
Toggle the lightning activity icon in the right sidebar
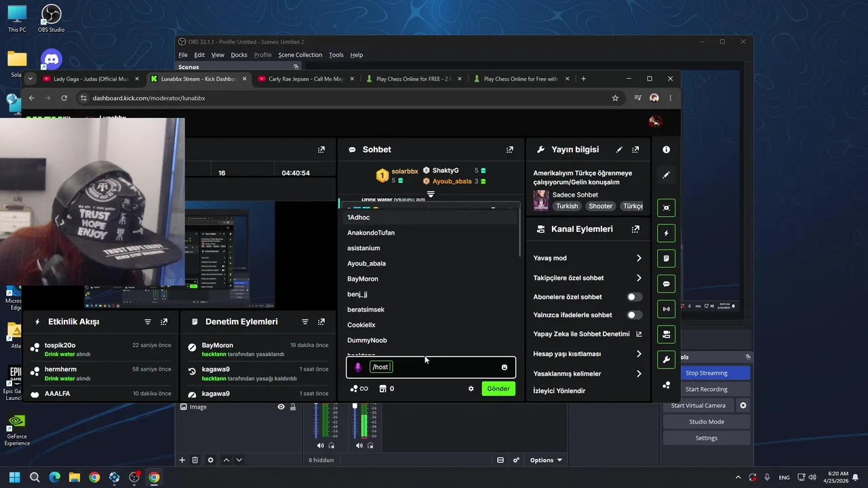[666, 233]
